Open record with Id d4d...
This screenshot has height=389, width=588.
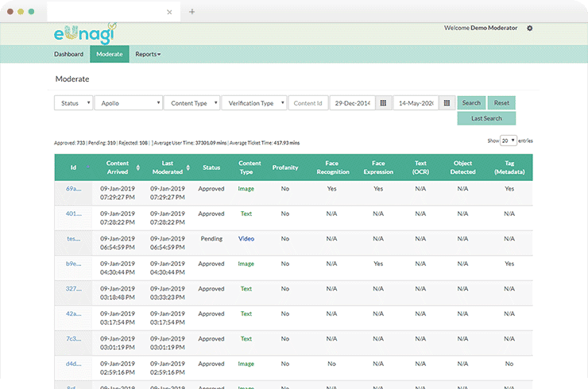pyautogui.click(x=73, y=364)
